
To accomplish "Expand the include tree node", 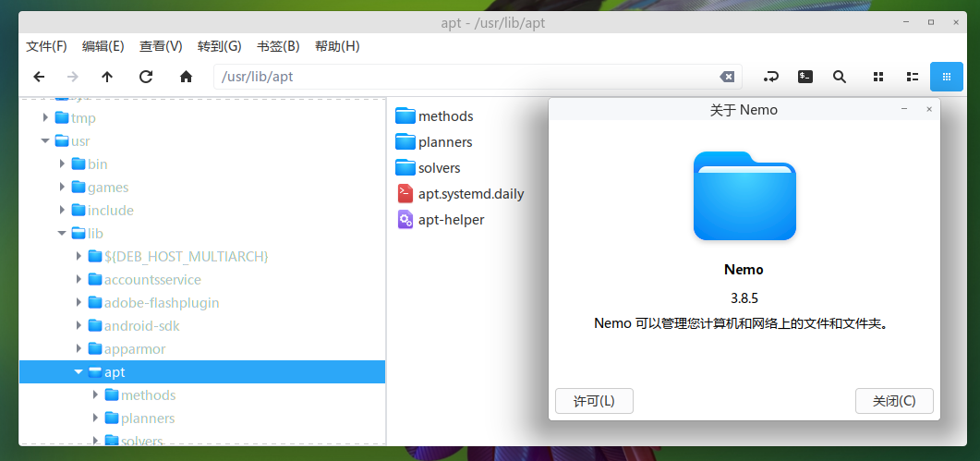I will [x=62, y=210].
